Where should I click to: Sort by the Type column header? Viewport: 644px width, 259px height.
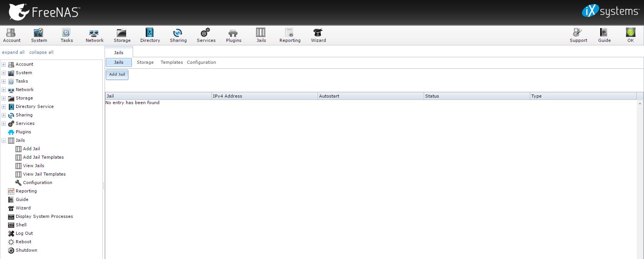[583, 96]
